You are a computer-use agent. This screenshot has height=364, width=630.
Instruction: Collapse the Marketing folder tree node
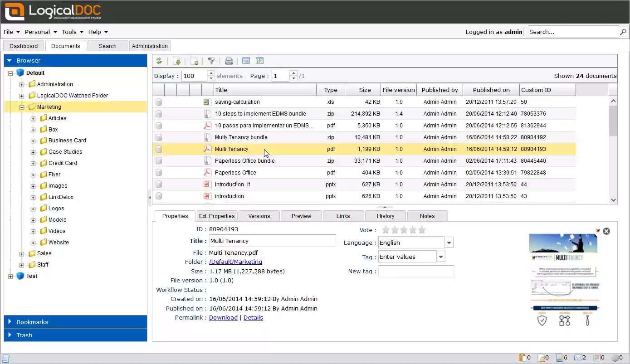[x=22, y=107]
